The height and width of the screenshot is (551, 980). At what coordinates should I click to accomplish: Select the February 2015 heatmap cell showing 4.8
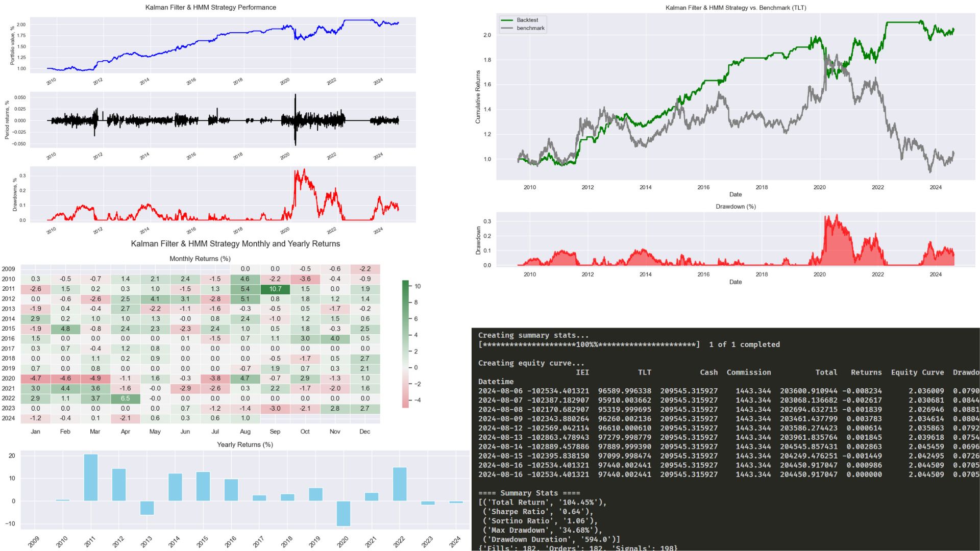pyautogui.click(x=65, y=329)
